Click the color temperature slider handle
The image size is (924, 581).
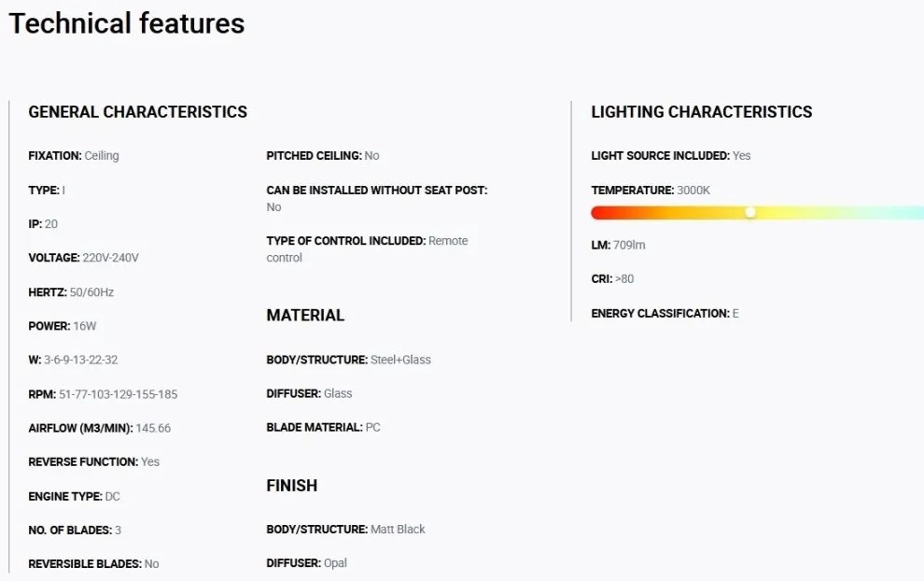click(750, 212)
